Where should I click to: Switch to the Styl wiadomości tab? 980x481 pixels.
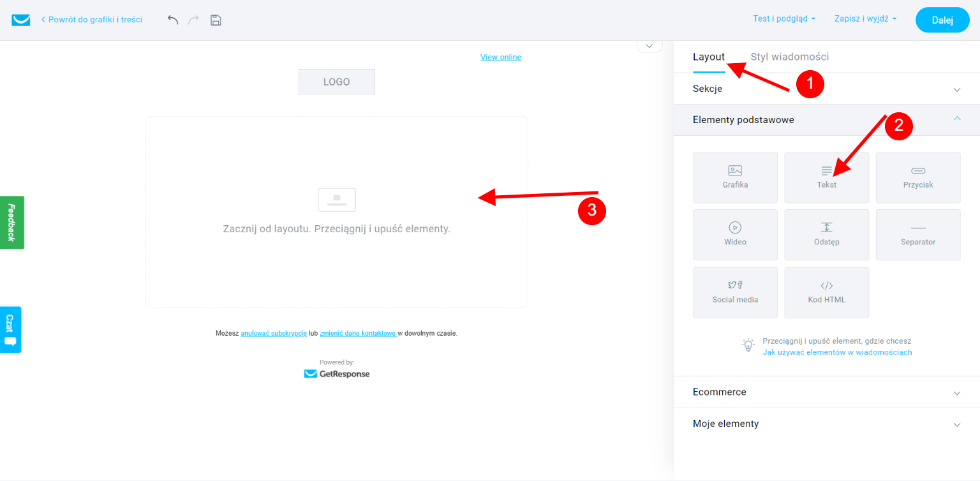pos(789,57)
